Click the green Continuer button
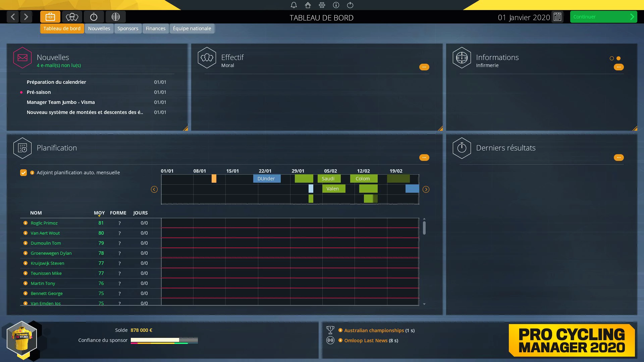Screen dimensions: 644x362 click(x=603, y=17)
